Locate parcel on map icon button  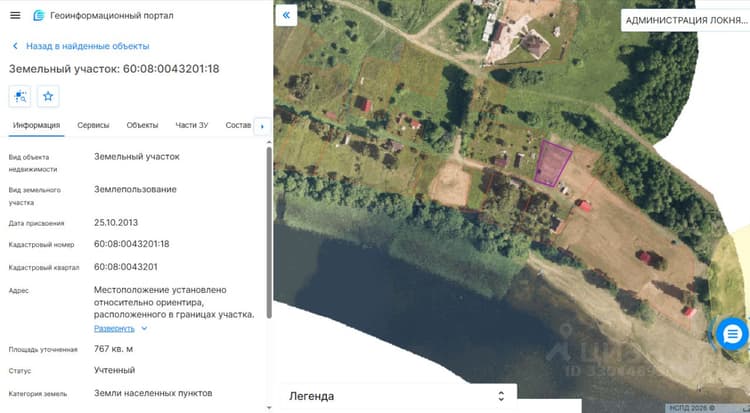(x=20, y=97)
